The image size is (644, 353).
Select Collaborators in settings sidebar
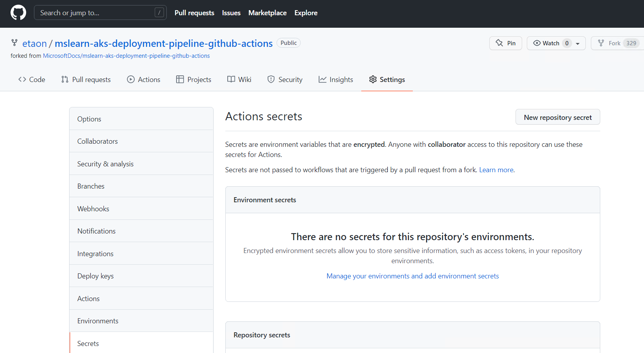(141, 141)
